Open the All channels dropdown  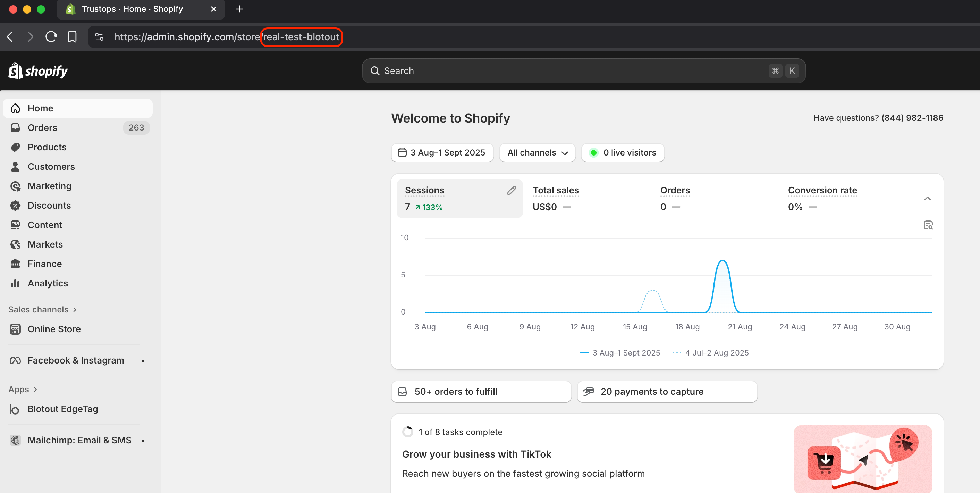tap(537, 153)
